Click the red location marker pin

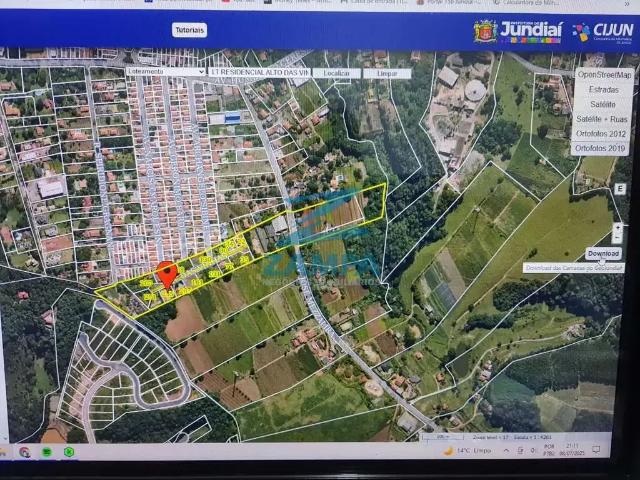(x=167, y=276)
